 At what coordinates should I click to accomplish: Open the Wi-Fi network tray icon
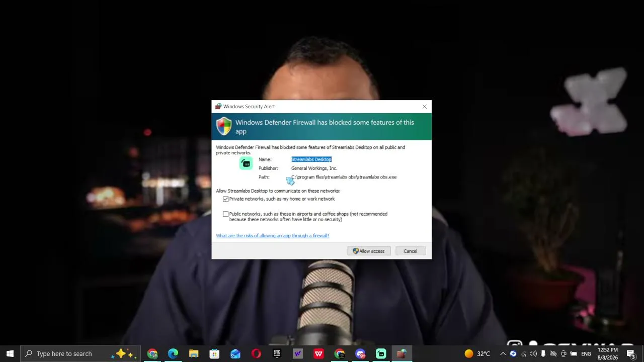click(x=524, y=353)
